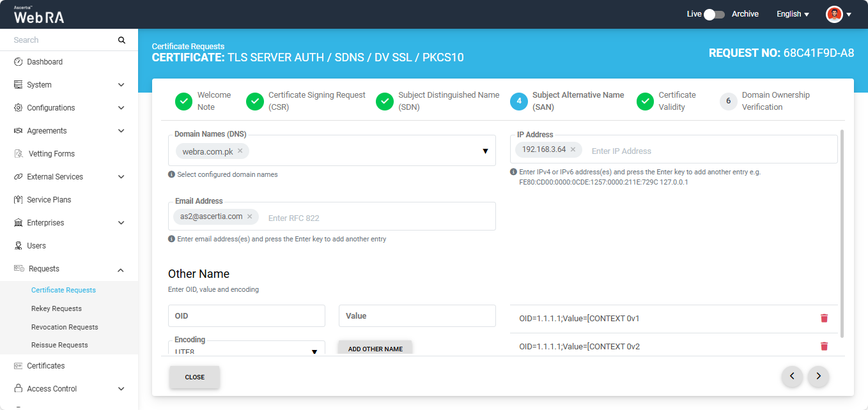868x410 pixels.
Task: Open the Encoding dropdown
Action: (x=314, y=351)
